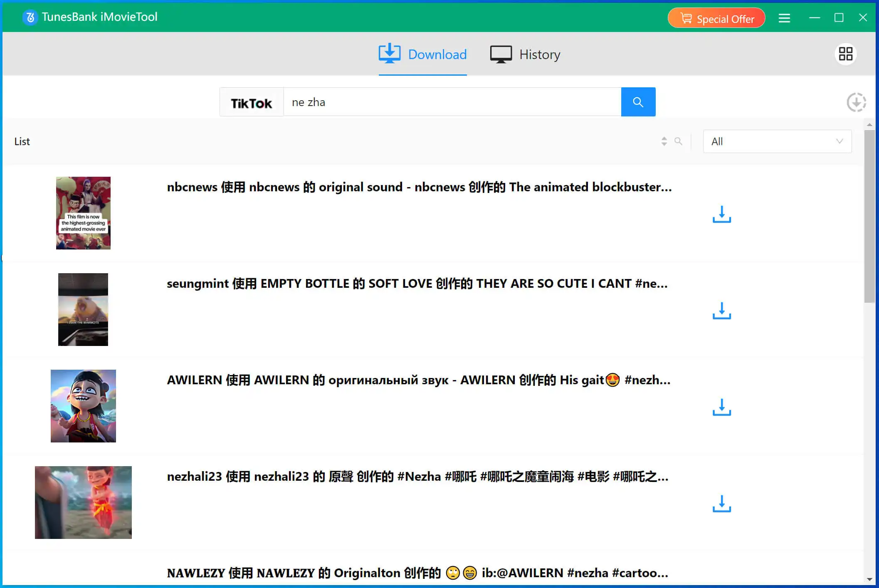879x588 pixels.
Task: Click the blue search magnifier button
Action: [638, 102]
